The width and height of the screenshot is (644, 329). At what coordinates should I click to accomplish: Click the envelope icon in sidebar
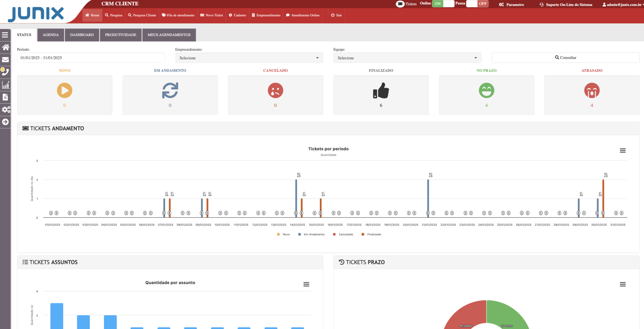[5, 60]
